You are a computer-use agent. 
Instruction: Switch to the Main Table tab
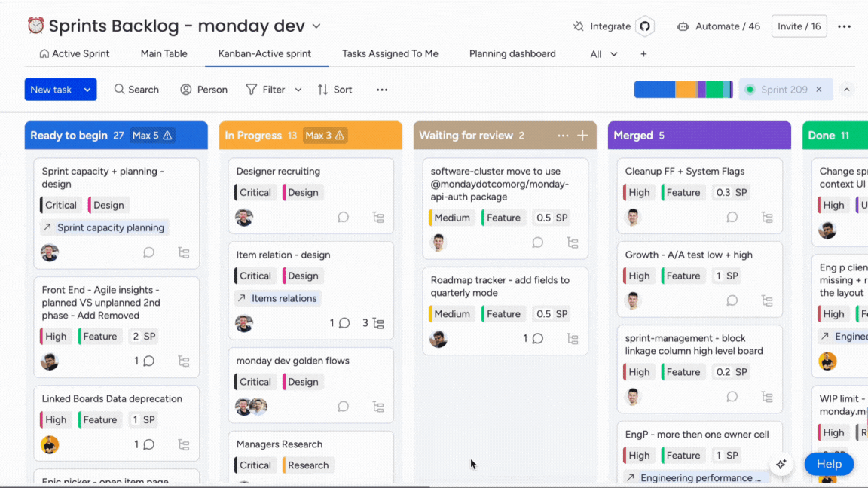[x=164, y=53]
